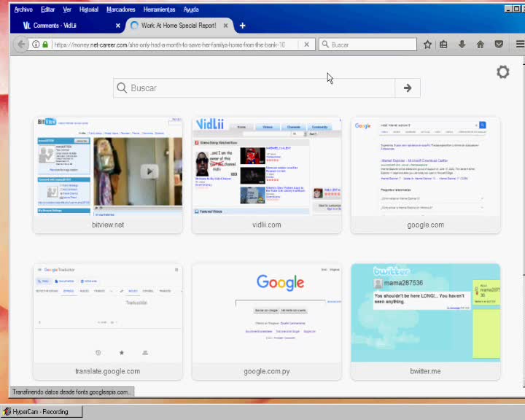The height and width of the screenshot is (420, 525).
Task: Switch to the Comments - VidLii tab
Action: (x=67, y=26)
